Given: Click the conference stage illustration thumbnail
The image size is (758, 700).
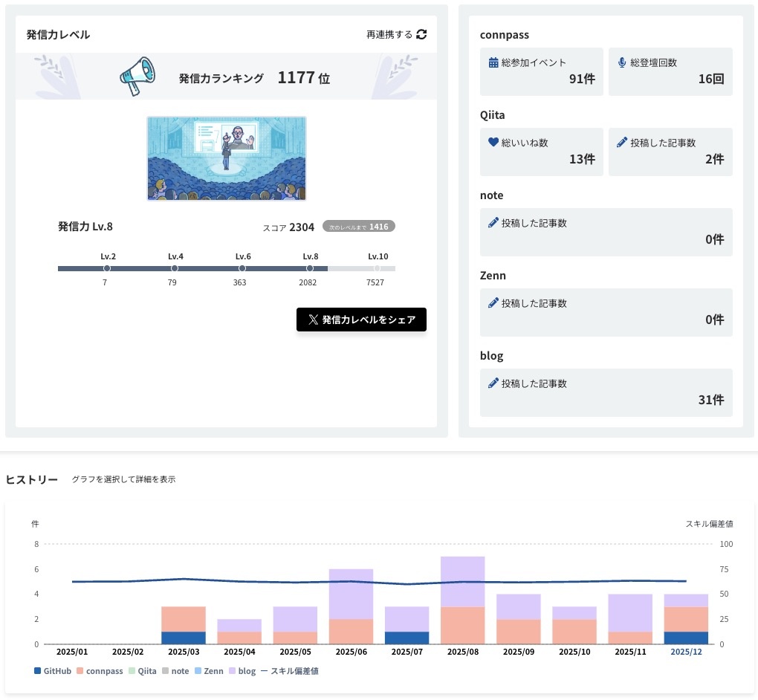Looking at the screenshot, I should [227, 158].
